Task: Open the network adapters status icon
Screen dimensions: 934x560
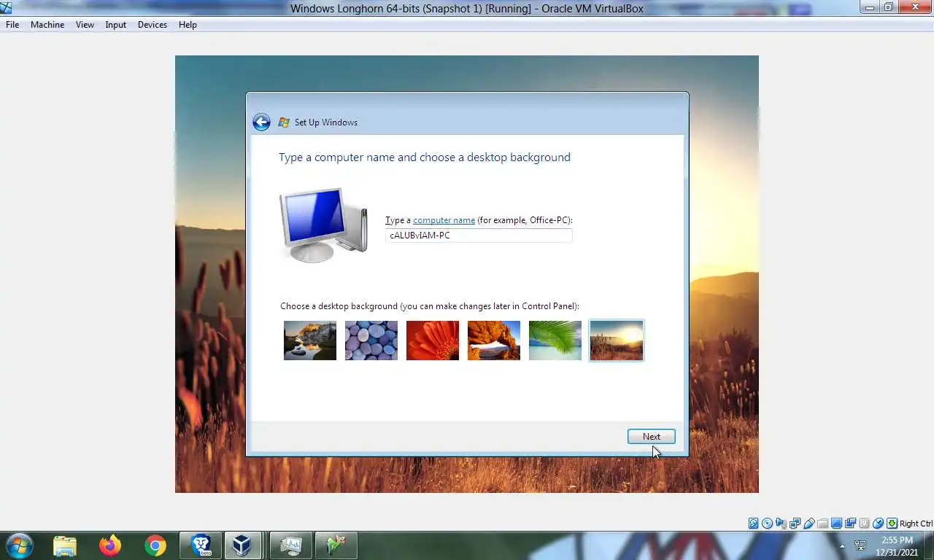Action: [795, 524]
